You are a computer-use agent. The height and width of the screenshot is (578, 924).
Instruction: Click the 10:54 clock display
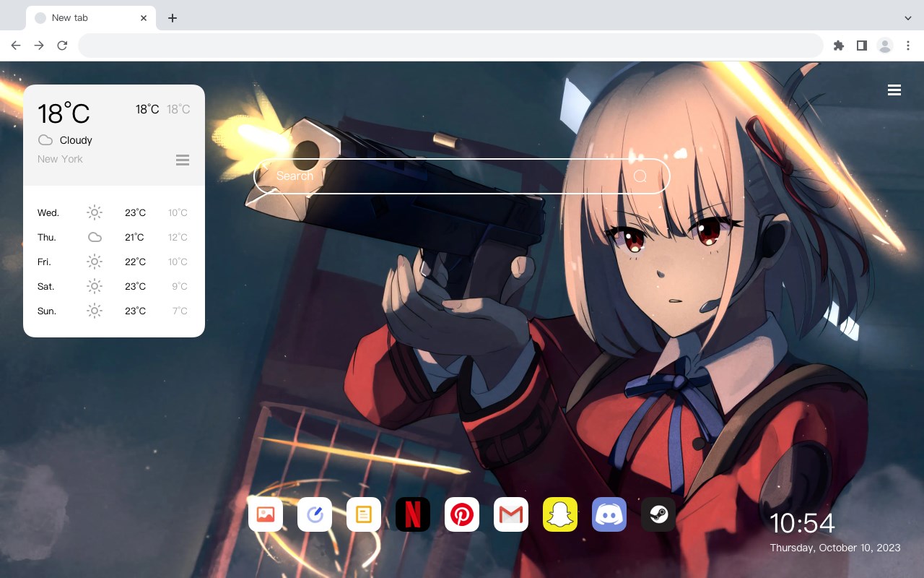click(802, 523)
